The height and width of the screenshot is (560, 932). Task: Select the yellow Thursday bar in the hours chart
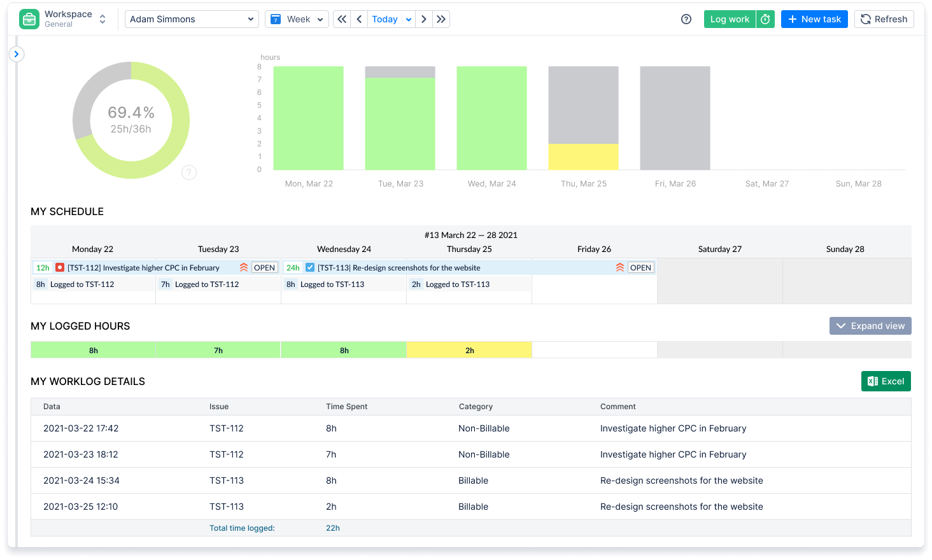coord(583,158)
